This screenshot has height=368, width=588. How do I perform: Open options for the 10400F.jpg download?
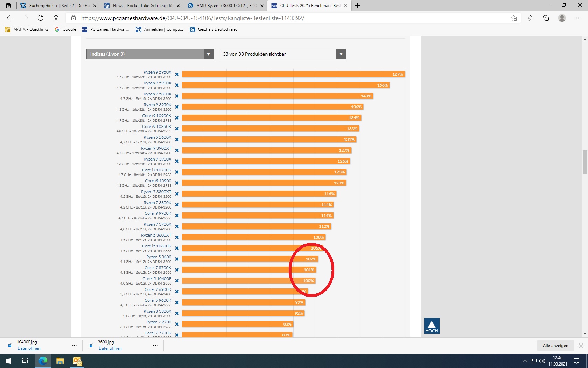(x=74, y=346)
